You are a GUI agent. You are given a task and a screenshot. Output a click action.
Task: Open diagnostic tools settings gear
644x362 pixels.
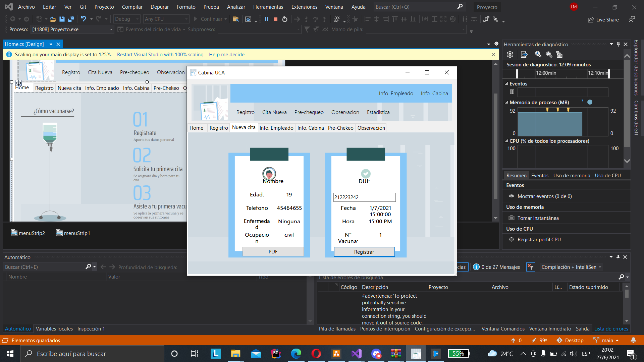pos(510,54)
